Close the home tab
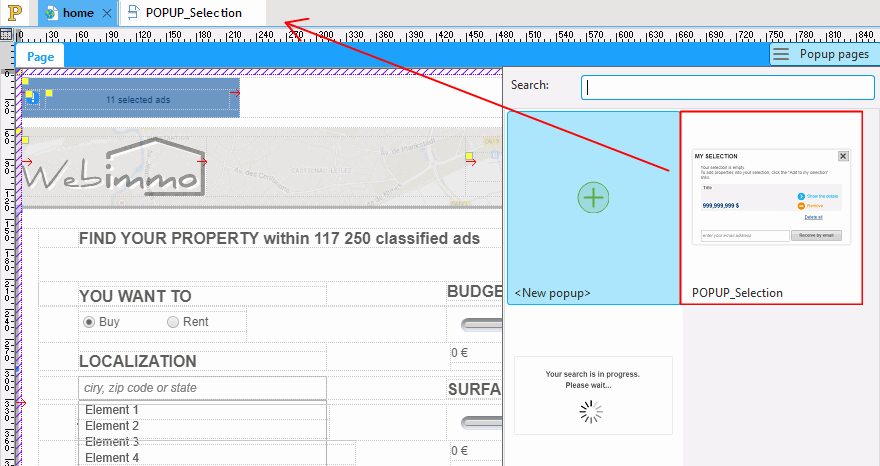This screenshot has height=466, width=880. click(x=108, y=13)
